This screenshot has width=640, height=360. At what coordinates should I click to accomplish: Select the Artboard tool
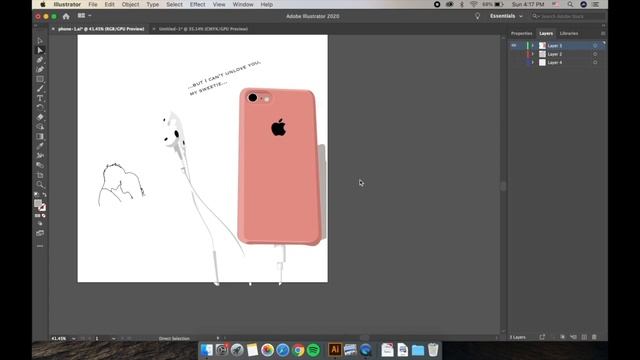pos(40,175)
